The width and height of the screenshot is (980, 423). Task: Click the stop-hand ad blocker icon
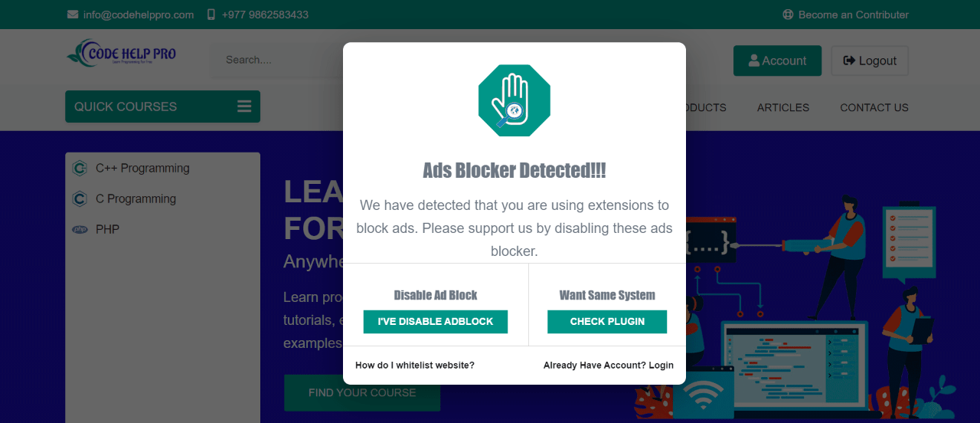(x=514, y=100)
